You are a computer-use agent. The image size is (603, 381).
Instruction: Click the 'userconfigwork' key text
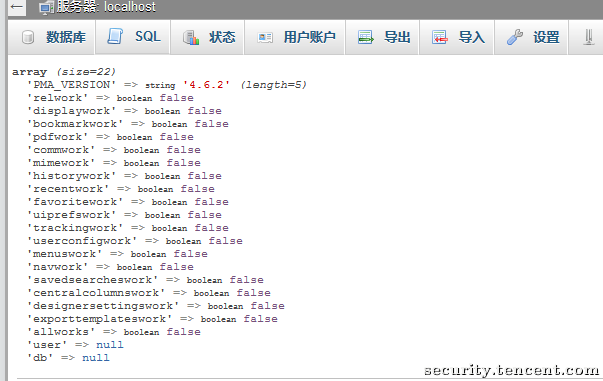82,241
